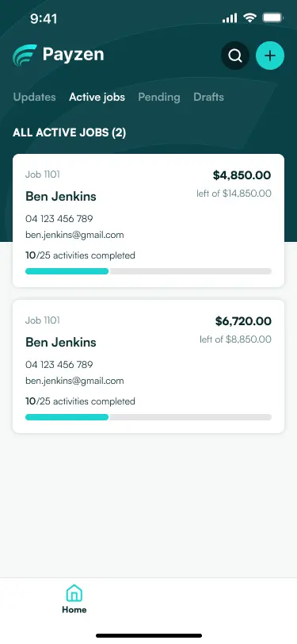This screenshot has height=644, width=297.
Task: Tap ben.jenkins@gmail.com in the first card
Action: point(74,235)
